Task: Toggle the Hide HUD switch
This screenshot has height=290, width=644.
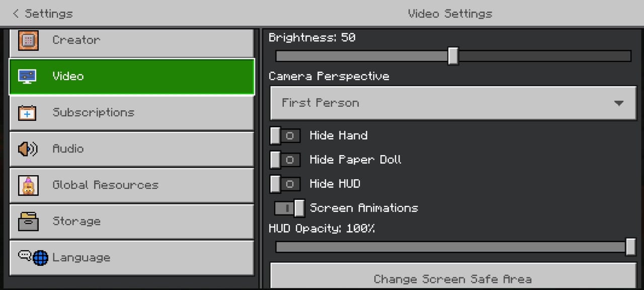Action: pos(285,184)
